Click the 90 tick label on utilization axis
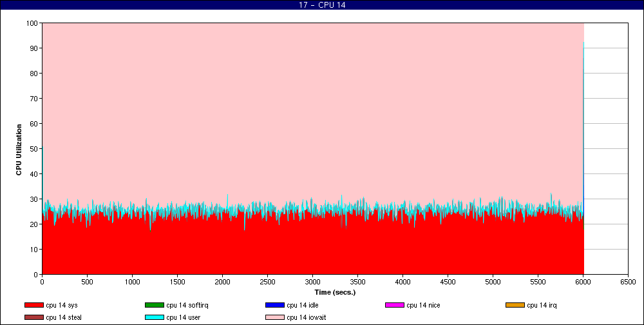The height and width of the screenshot is (325, 644). [x=35, y=48]
